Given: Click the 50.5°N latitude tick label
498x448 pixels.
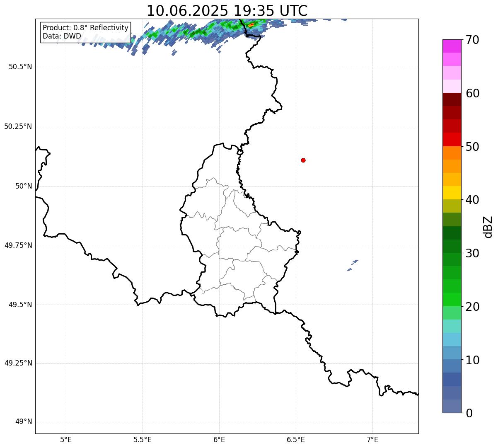Looking at the screenshot, I should 20,67.
